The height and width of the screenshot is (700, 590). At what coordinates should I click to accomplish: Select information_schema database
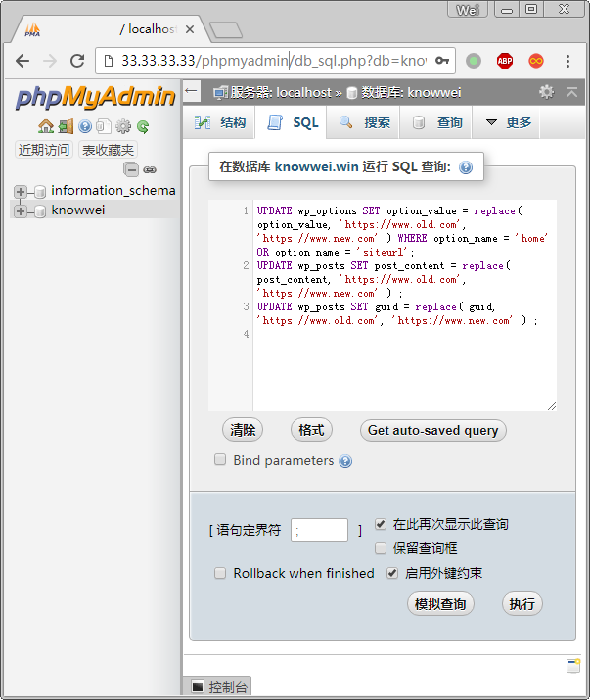pyautogui.click(x=113, y=191)
